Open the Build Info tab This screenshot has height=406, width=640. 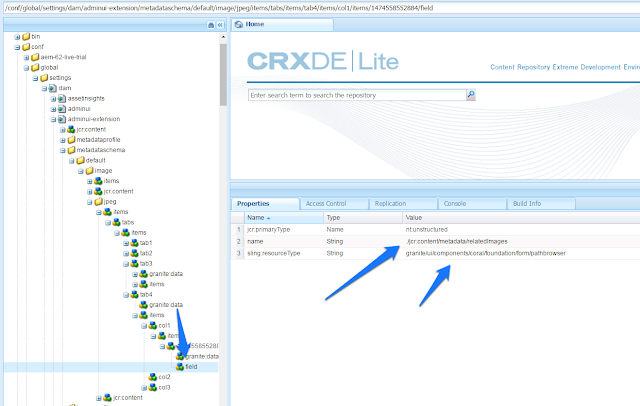point(541,204)
